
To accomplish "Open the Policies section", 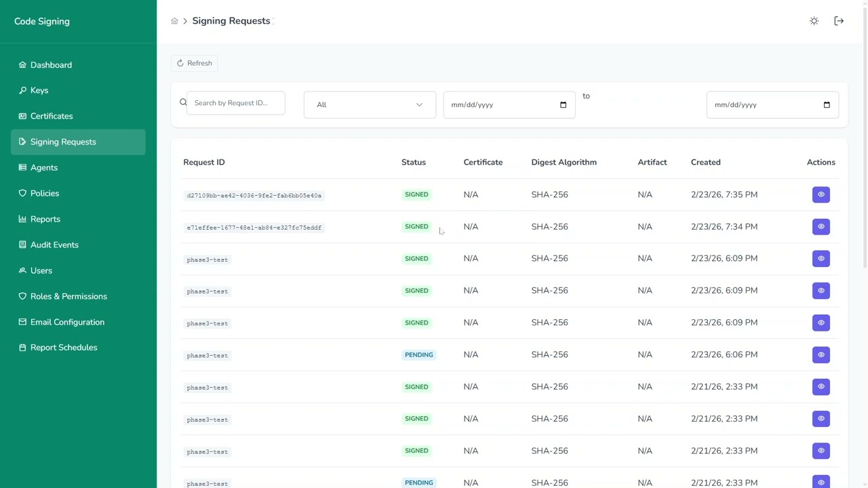I will tap(78, 194).
